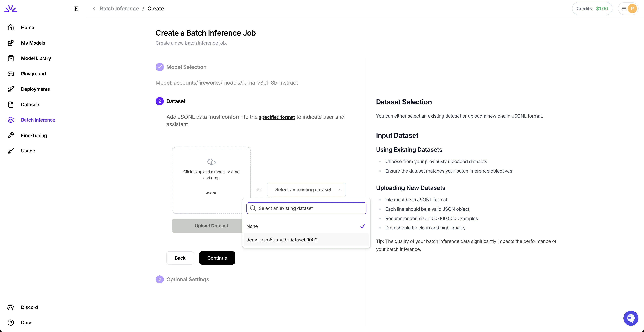
Task: Open Usage chart icon
Action: [x=11, y=151]
